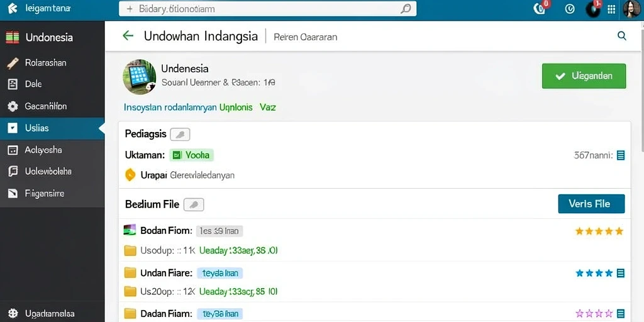Click Ueaday text in Us20op row
644x322 pixels.
coord(238,292)
